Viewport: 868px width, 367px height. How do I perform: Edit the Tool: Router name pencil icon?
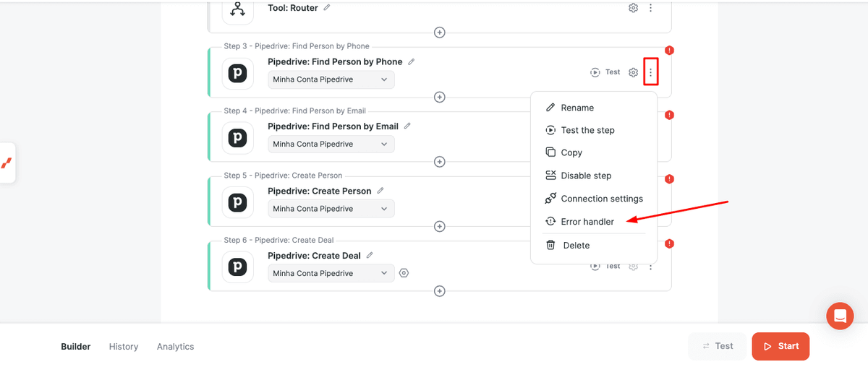(327, 8)
